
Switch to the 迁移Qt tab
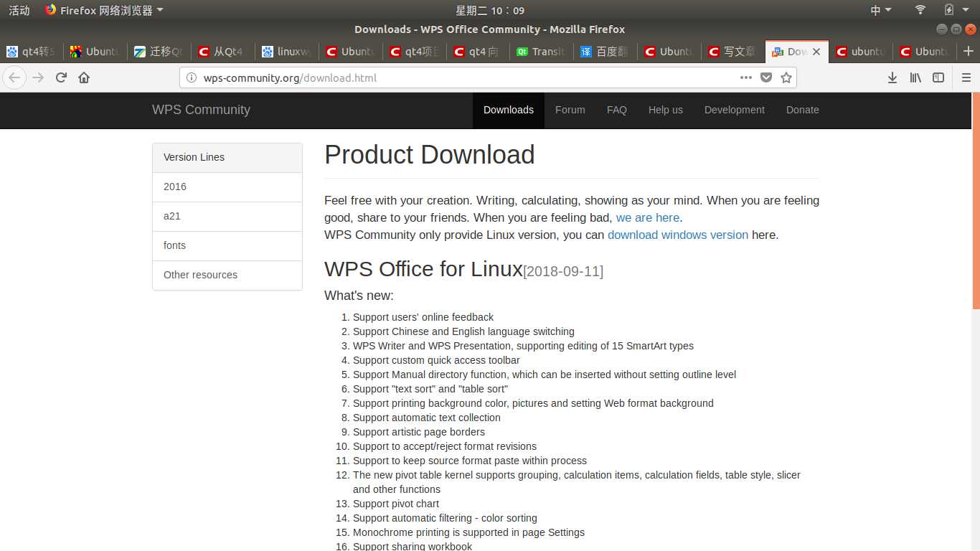tap(159, 52)
